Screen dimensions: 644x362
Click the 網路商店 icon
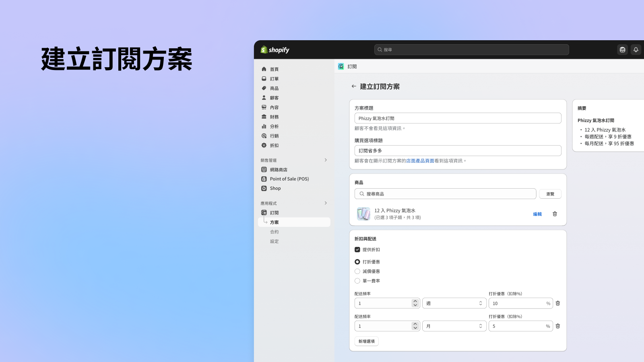pyautogui.click(x=264, y=170)
